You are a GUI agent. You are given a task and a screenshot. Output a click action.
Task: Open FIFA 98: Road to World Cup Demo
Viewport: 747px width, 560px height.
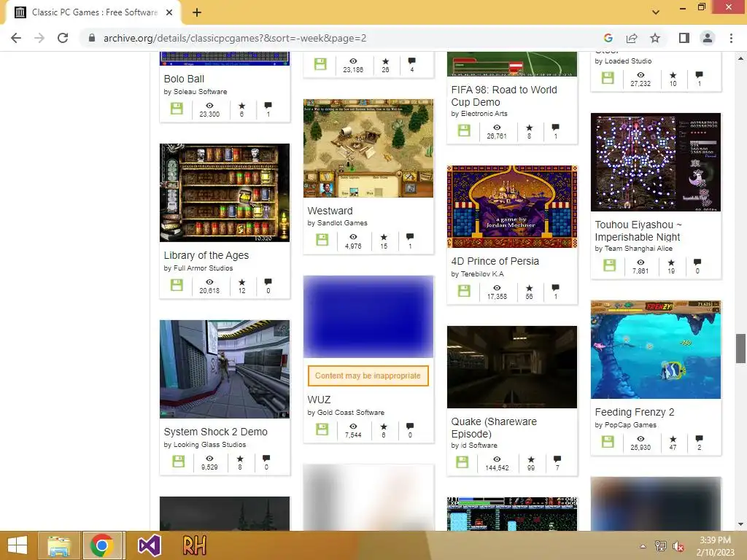click(x=504, y=96)
